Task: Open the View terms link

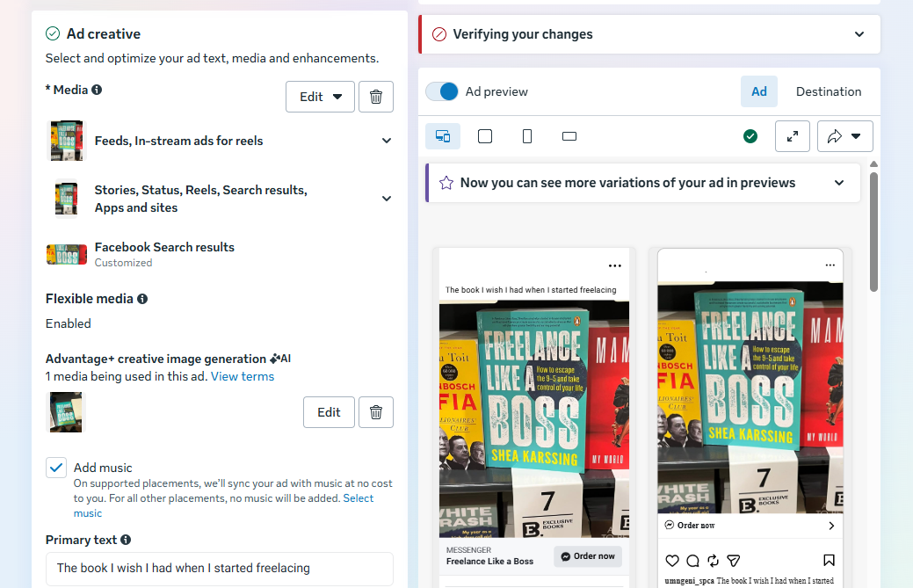Action: point(243,376)
